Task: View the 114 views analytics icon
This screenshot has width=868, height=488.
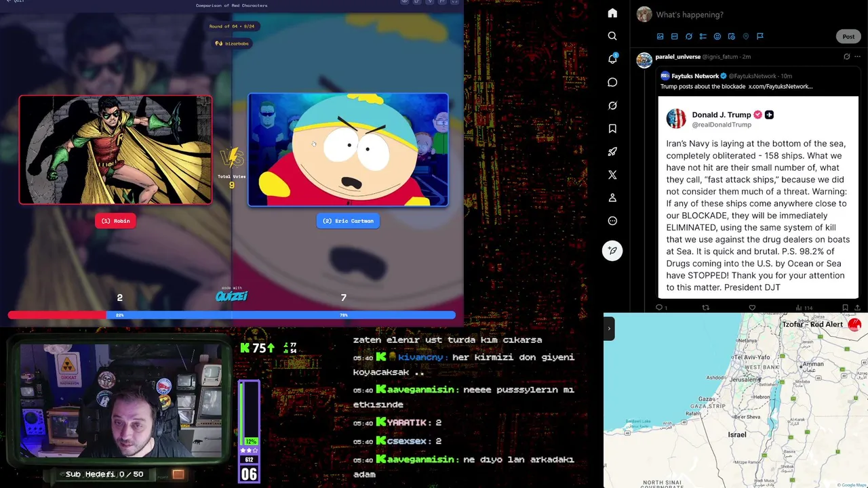Action: click(805, 308)
